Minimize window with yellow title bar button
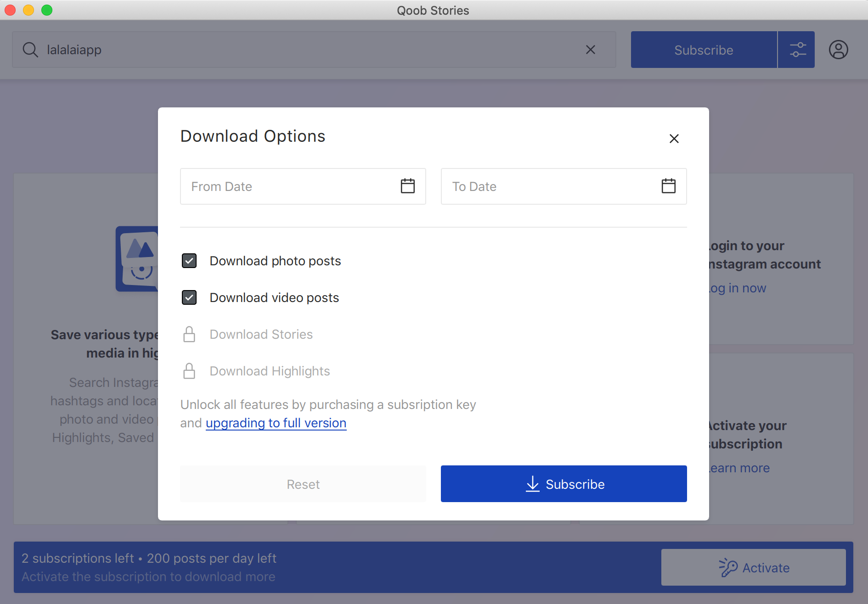868x604 pixels. click(x=28, y=10)
